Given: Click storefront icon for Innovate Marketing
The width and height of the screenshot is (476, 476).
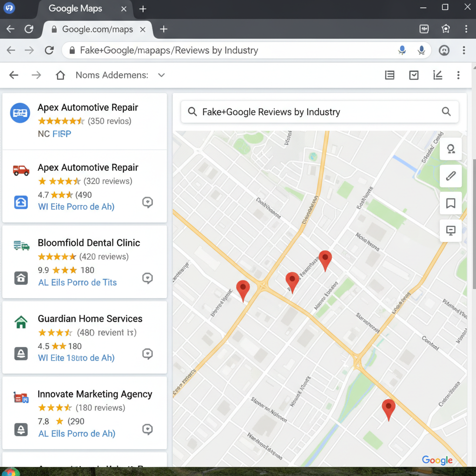Looking at the screenshot, I should pos(21,397).
